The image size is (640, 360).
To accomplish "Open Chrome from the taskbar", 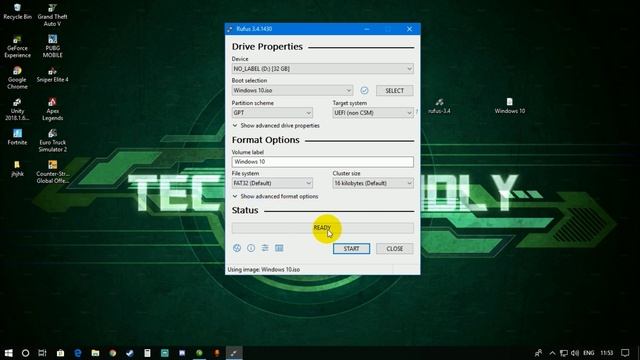I will [113, 353].
